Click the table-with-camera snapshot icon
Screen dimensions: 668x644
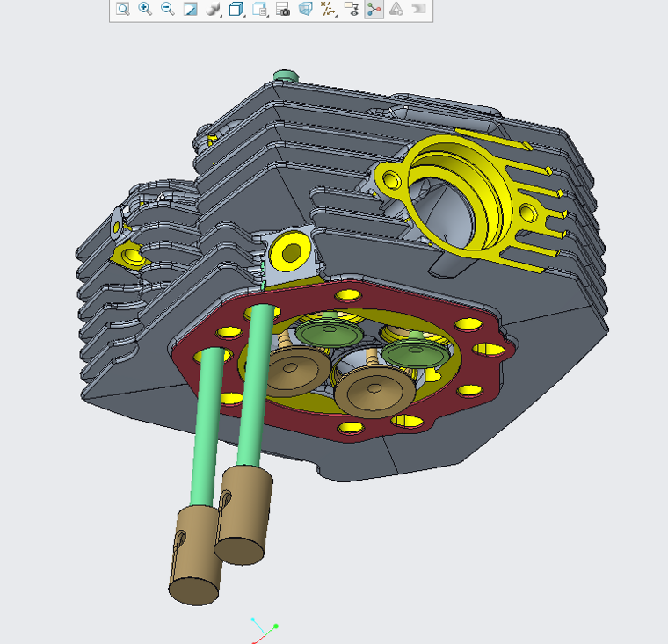pyautogui.click(x=283, y=9)
